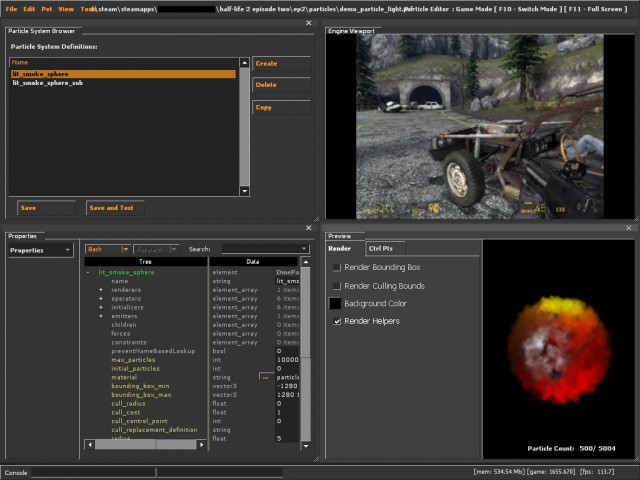
Task: Select the bounding_box_max property row
Action: (141, 395)
